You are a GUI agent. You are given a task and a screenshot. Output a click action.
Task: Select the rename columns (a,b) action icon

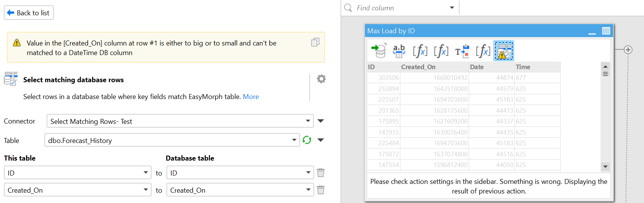(x=399, y=51)
